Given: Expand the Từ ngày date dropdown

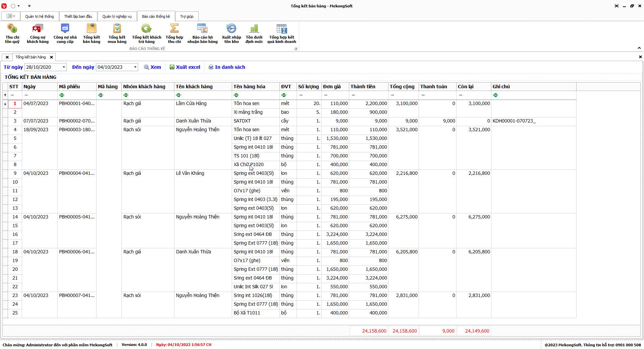Looking at the screenshot, I should tap(64, 67).
